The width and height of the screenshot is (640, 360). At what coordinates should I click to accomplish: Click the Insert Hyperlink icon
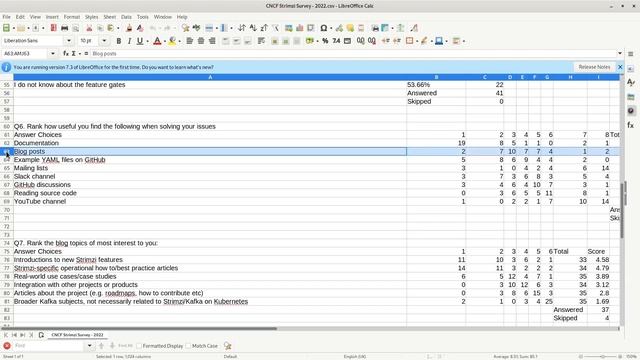(x=339, y=28)
